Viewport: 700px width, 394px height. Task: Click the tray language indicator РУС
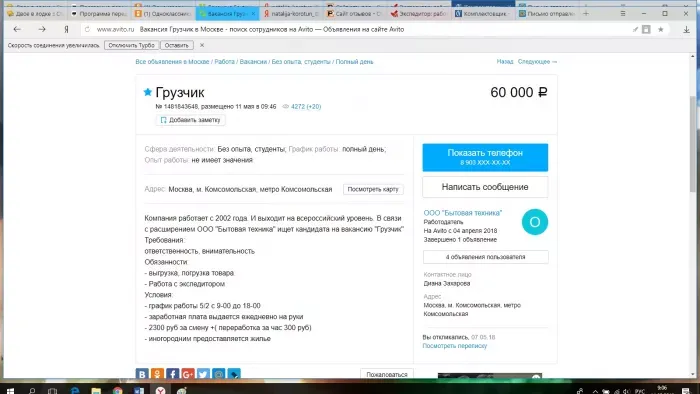(640, 391)
